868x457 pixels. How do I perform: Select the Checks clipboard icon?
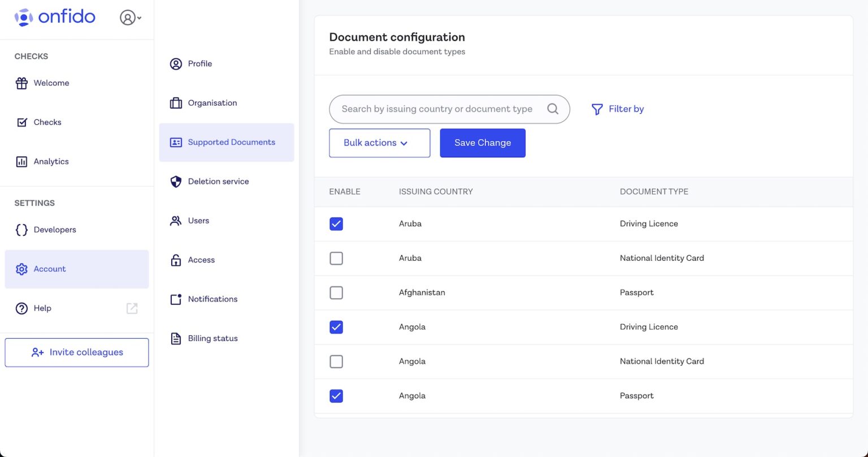(x=21, y=122)
